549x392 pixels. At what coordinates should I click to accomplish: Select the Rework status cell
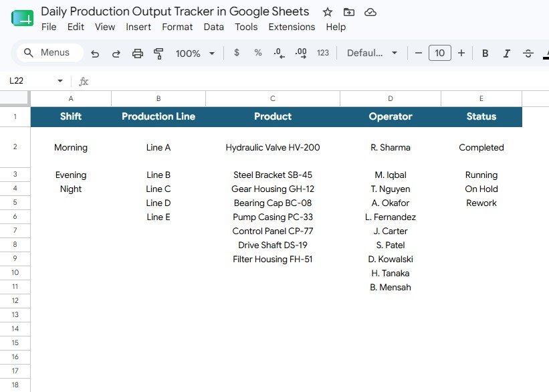pyautogui.click(x=481, y=203)
